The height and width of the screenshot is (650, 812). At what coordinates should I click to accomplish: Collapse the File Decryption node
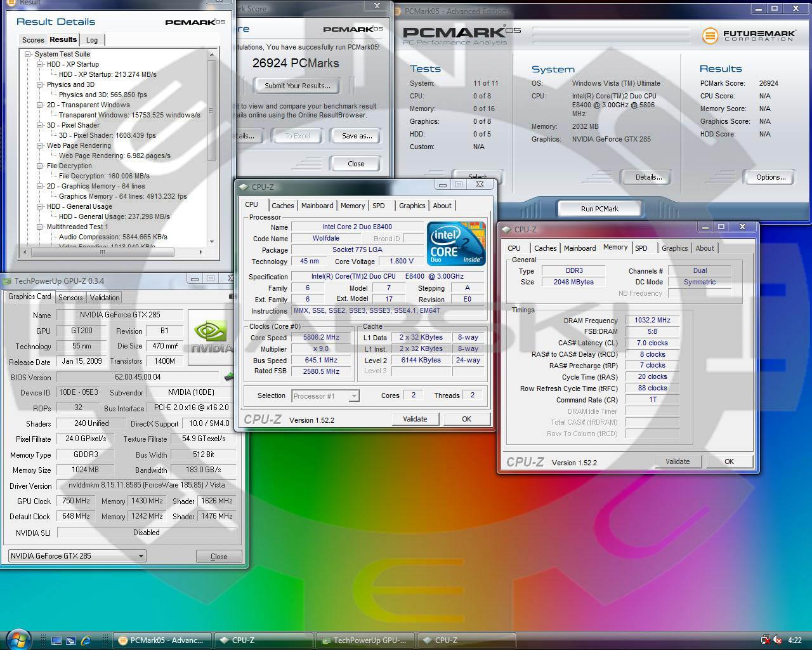(x=40, y=166)
